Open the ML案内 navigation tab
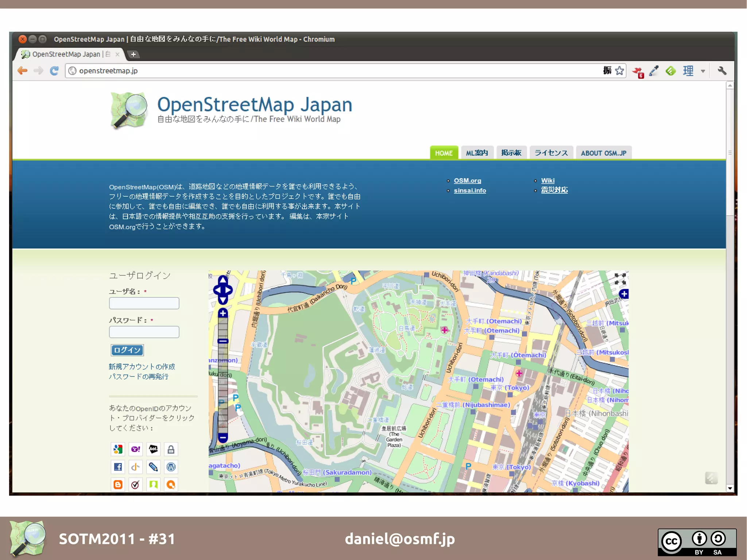This screenshot has height=560, width=747. [477, 153]
